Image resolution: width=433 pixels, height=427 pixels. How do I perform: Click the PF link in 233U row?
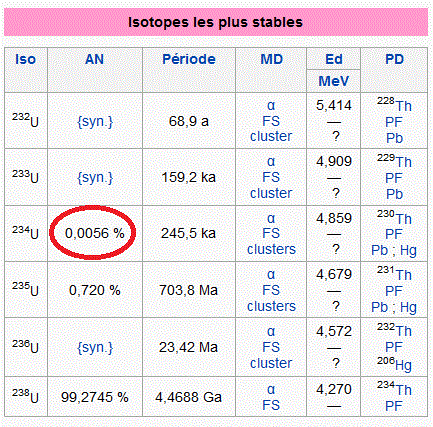394,178
